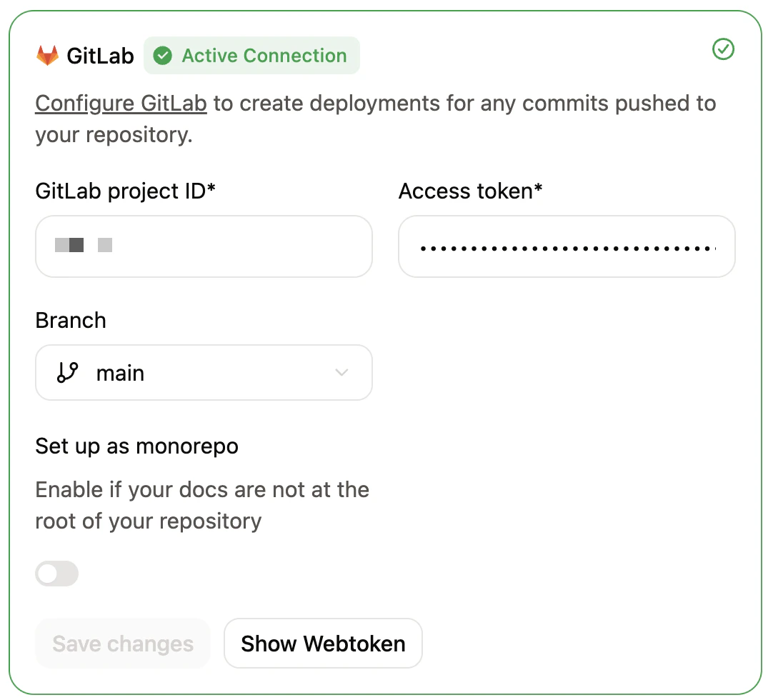Switch on monorepo mode below the description text

pos(57,574)
